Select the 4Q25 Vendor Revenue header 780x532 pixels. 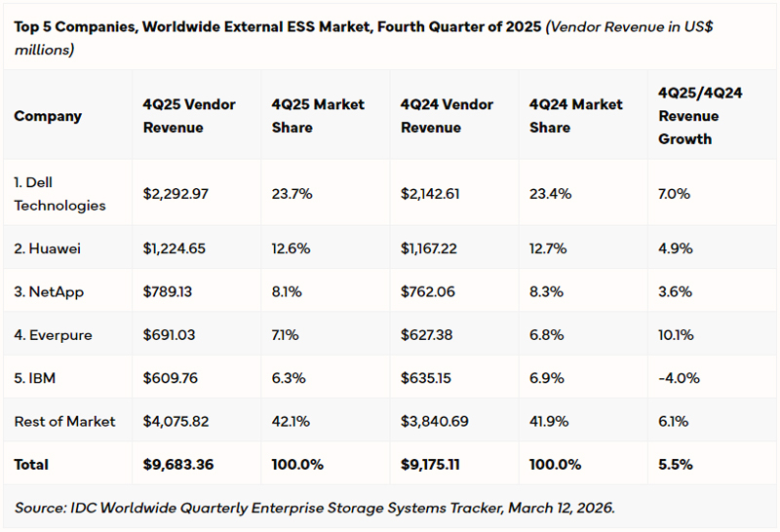pos(189,116)
